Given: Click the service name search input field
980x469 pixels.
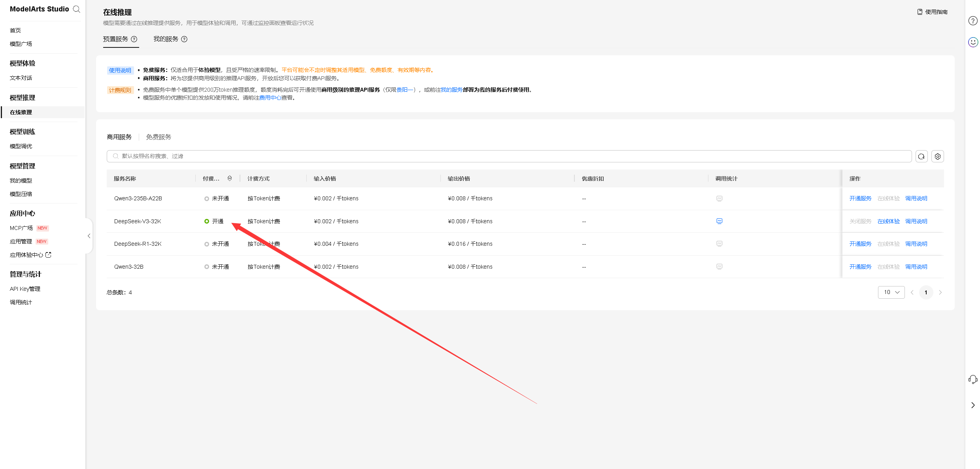Looking at the screenshot, I should (510, 156).
